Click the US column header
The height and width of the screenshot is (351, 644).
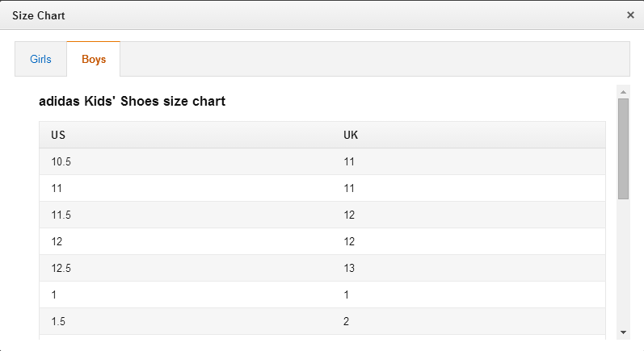[x=58, y=135]
